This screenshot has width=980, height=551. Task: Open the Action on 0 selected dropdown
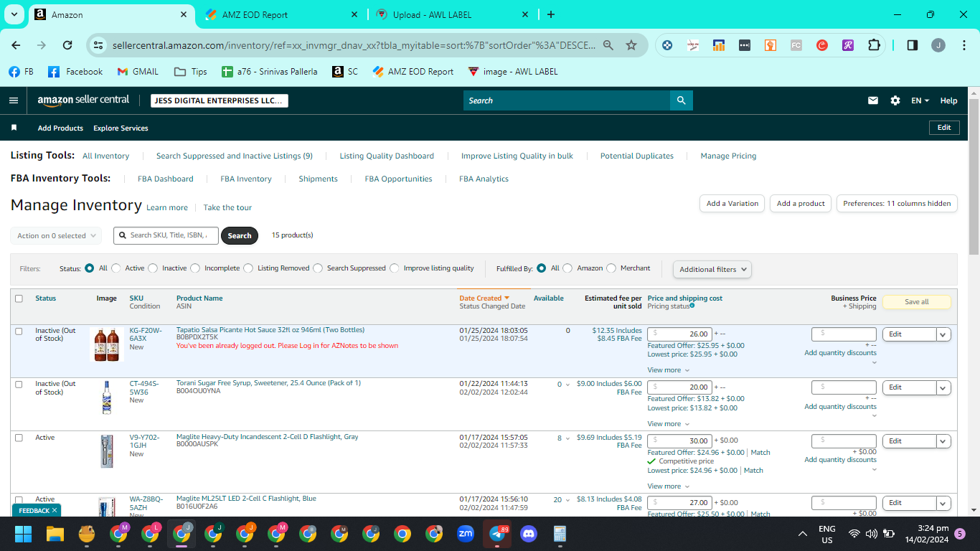tap(55, 235)
